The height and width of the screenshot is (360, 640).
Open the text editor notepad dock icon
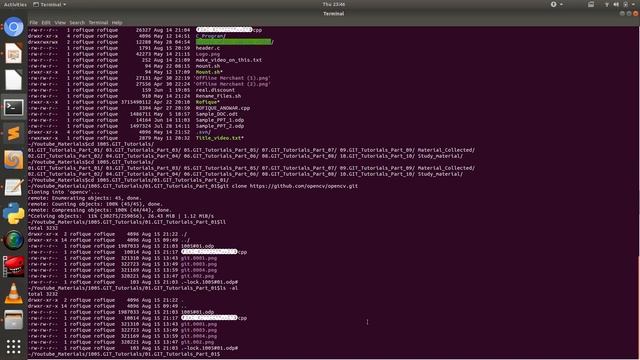point(13,187)
